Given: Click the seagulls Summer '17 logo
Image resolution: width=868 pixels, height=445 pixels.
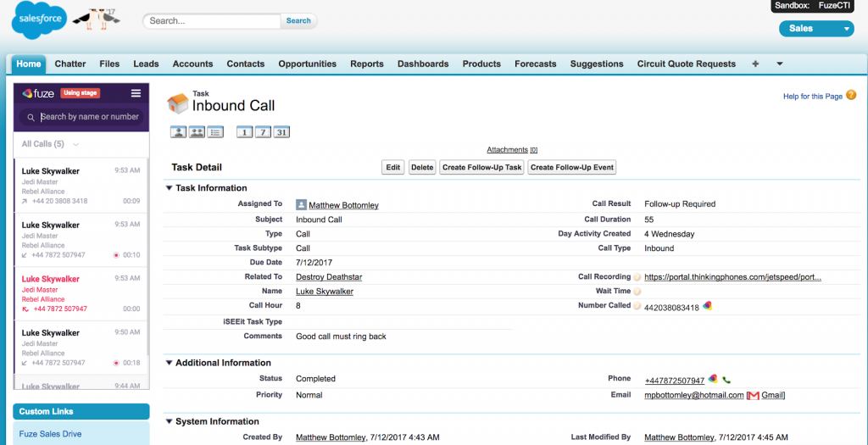Looking at the screenshot, I should (x=97, y=20).
